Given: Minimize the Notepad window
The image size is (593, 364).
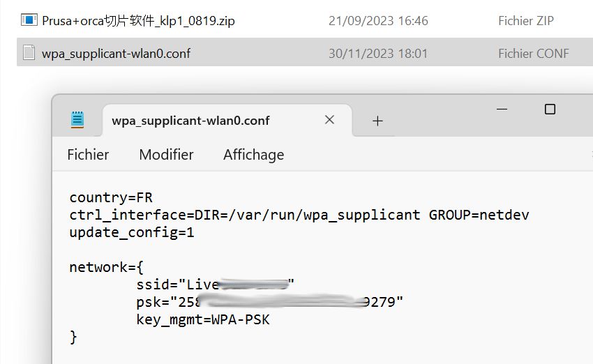Looking at the screenshot, I should (502, 109).
